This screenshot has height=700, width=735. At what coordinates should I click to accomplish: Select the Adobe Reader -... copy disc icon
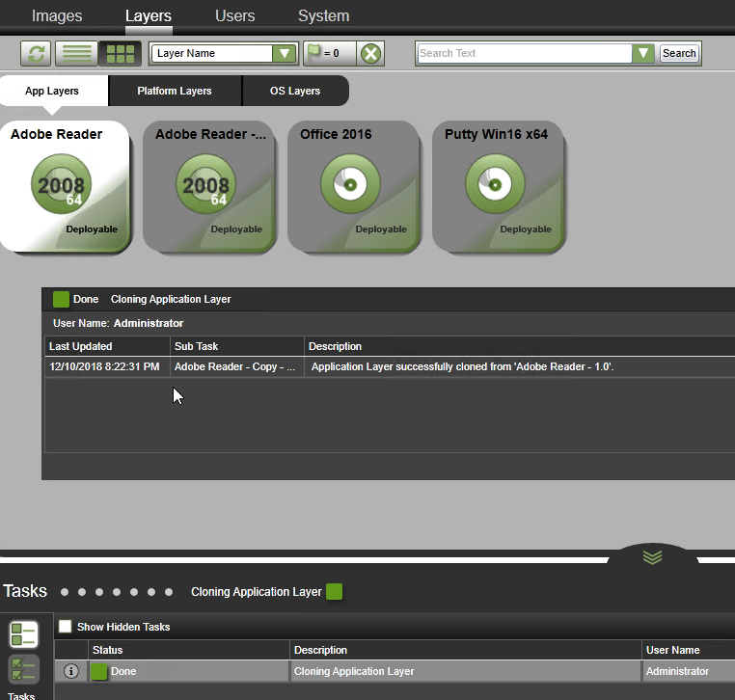tap(205, 184)
